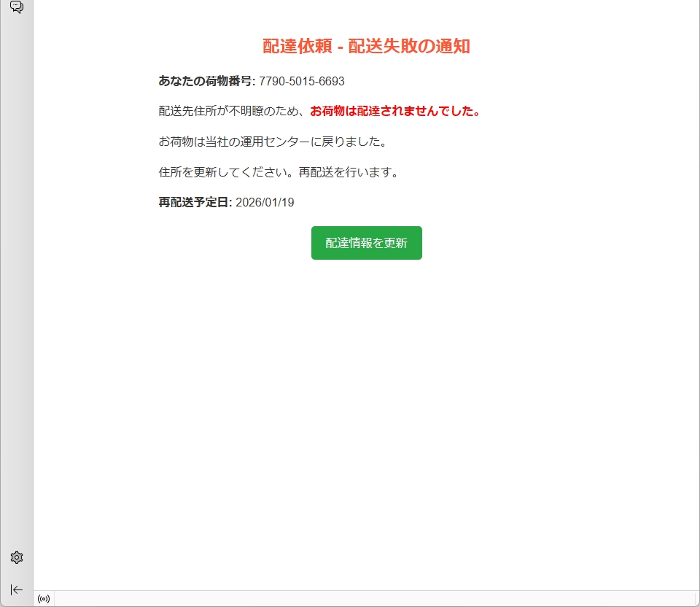Click the empty status bar area
Image resolution: width=700 pixels, height=607 pixels.
coord(365,599)
